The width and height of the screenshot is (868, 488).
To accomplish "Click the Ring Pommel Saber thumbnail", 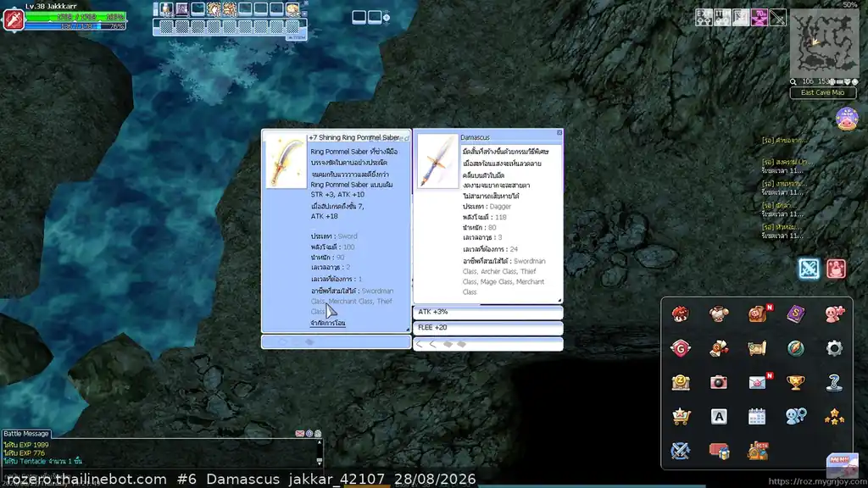I will point(287,161).
